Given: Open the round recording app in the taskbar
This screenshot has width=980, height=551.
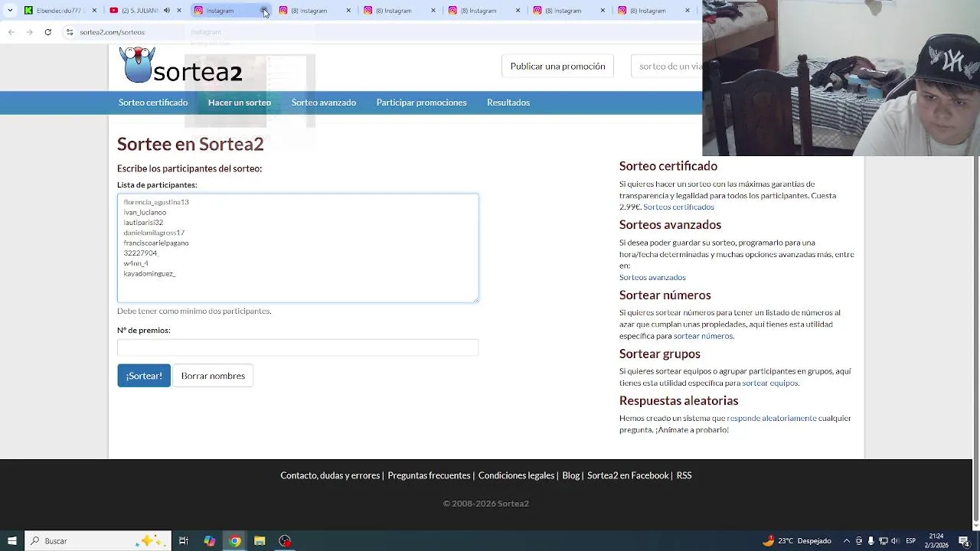Looking at the screenshot, I should click(x=285, y=541).
